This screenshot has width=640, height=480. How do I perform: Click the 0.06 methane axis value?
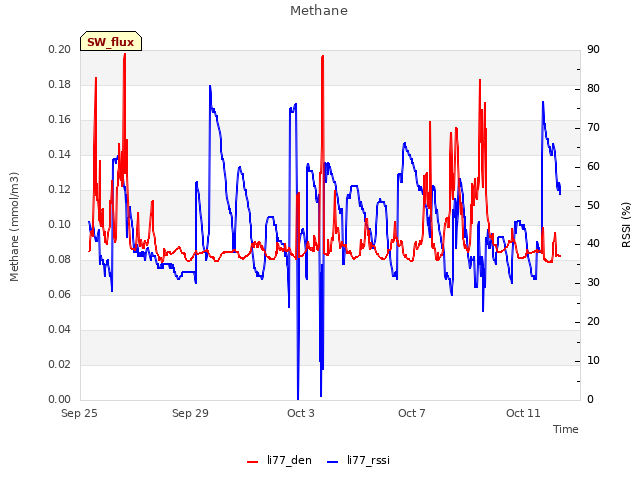[60, 295]
